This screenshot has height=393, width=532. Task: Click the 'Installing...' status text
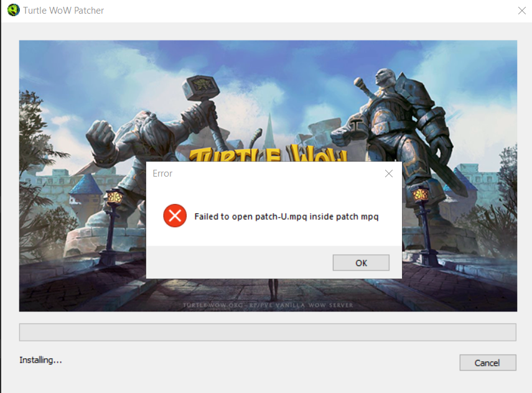click(40, 360)
